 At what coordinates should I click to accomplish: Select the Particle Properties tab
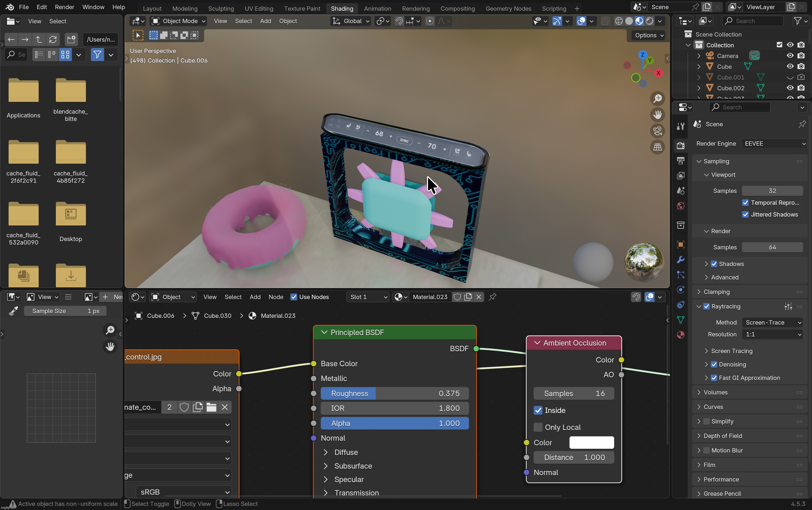[680, 275]
